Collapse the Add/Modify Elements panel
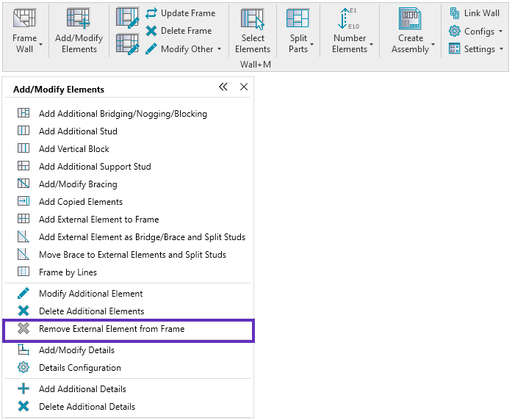The image size is (512, 420). 223,87
